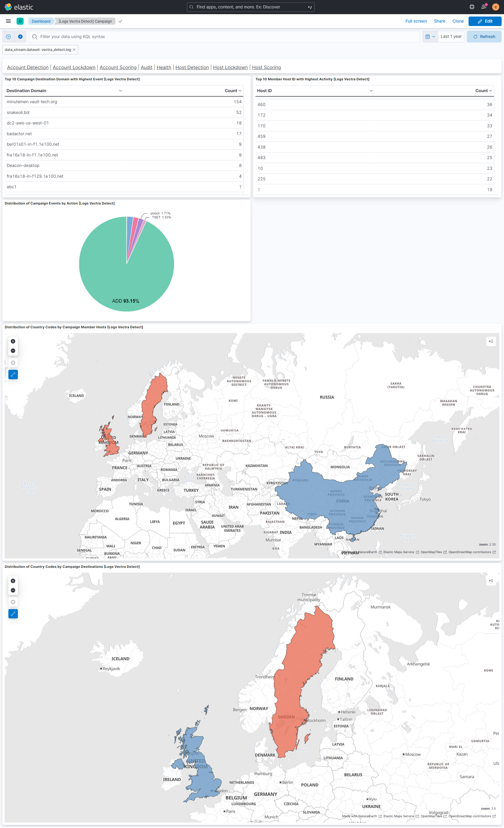Zoom out on the Member Hosts map
This screenshot has width=504, height=828.
tap(13, 350)
